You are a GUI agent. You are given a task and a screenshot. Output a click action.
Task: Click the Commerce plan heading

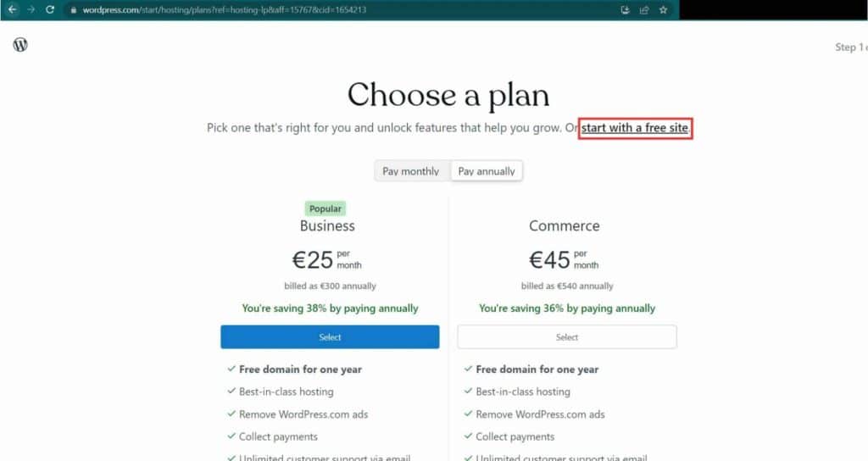pyautogui.click(x=564, y=225)
